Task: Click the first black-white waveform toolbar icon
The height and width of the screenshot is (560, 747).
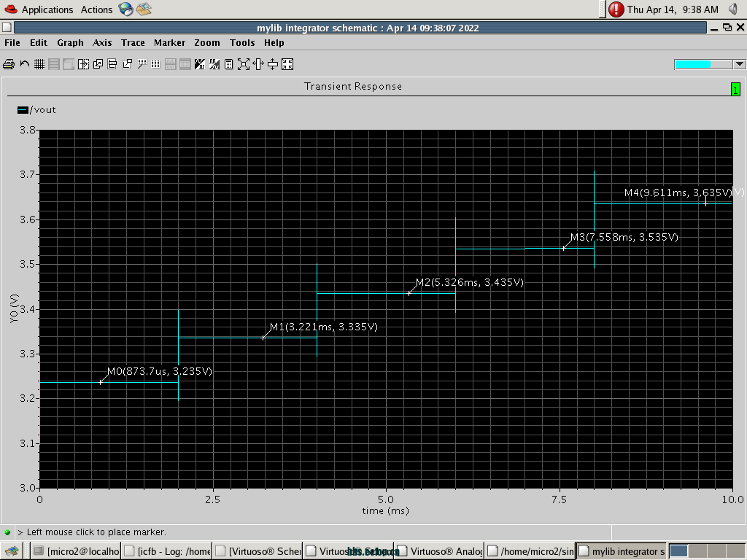Action: (x=200, y=64)
